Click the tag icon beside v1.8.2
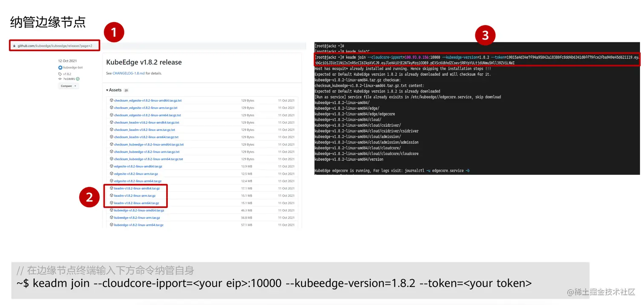644x305 pixels. [60, 74]
